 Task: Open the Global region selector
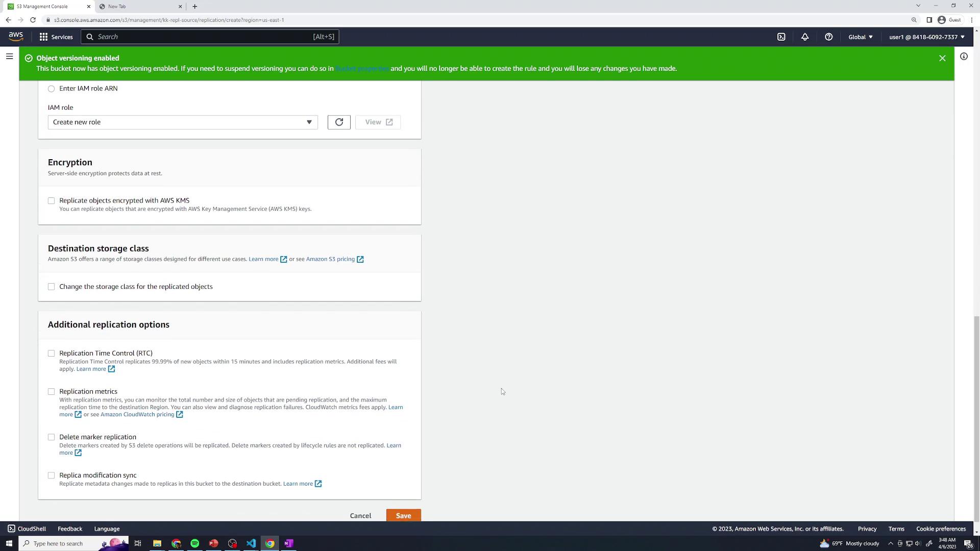click(x=860, y=37)
